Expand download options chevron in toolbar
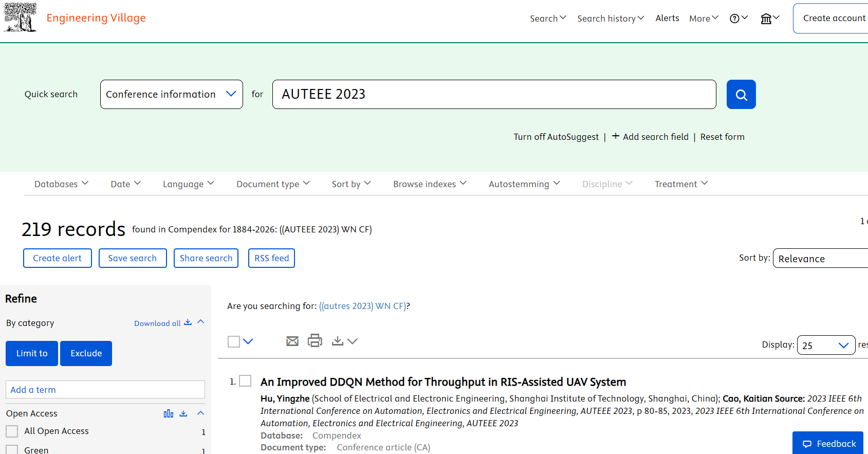This screenshot has width=868, height=454. point(352,341)
